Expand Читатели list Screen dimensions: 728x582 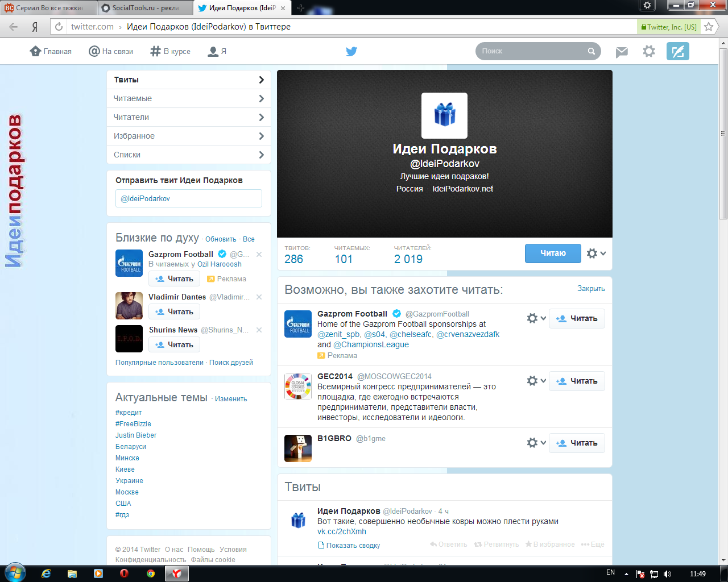coord(189,117)
